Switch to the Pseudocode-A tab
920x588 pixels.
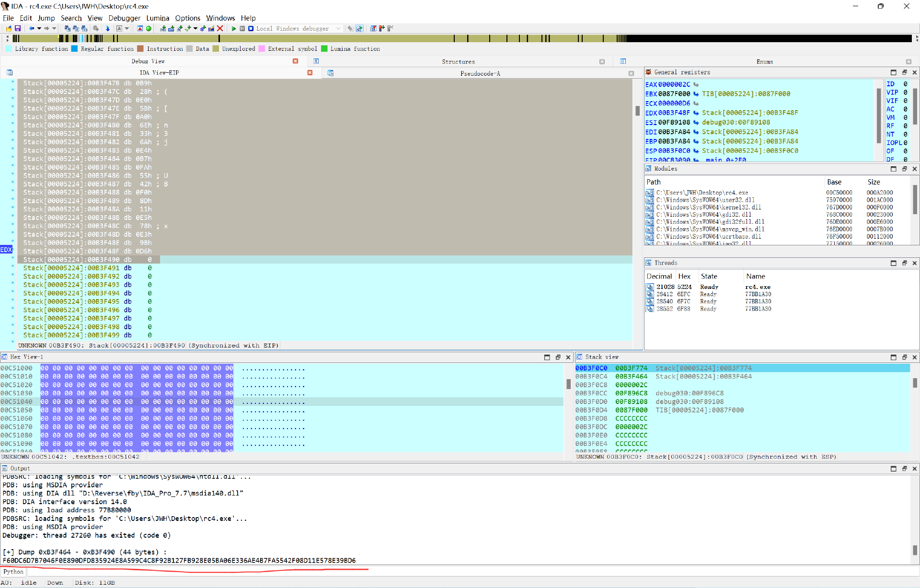(480, 73)
